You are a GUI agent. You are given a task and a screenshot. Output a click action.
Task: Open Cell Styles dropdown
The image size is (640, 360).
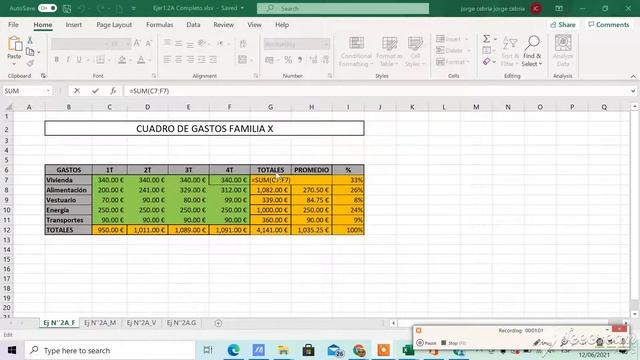[x=415, y=51]
